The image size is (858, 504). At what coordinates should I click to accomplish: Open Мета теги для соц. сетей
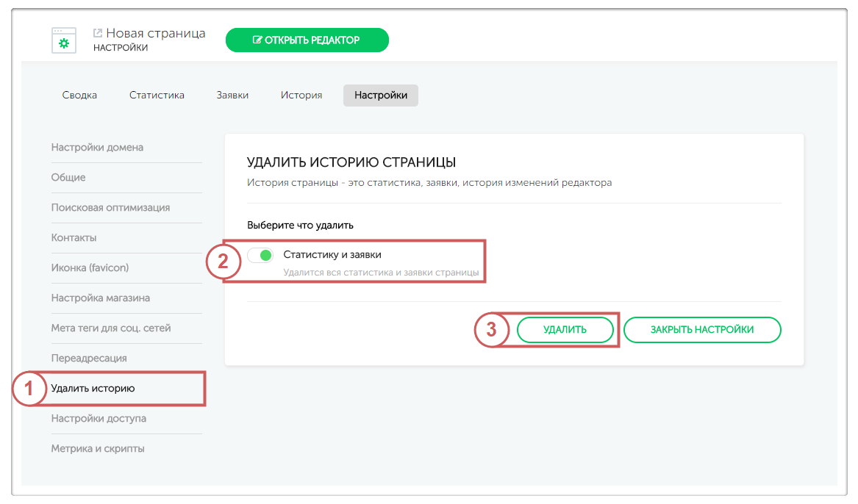[111, 328]
